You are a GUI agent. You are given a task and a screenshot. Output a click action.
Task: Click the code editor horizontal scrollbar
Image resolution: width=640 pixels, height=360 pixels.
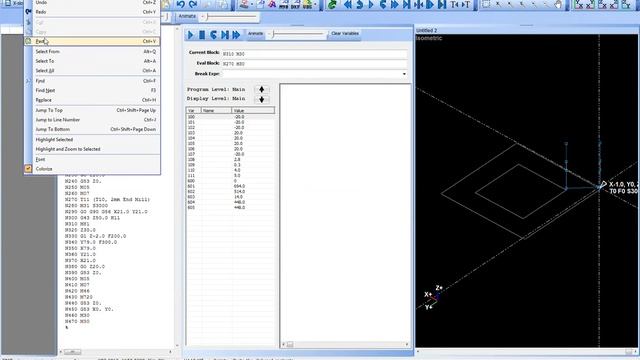[x=116, y=352]
